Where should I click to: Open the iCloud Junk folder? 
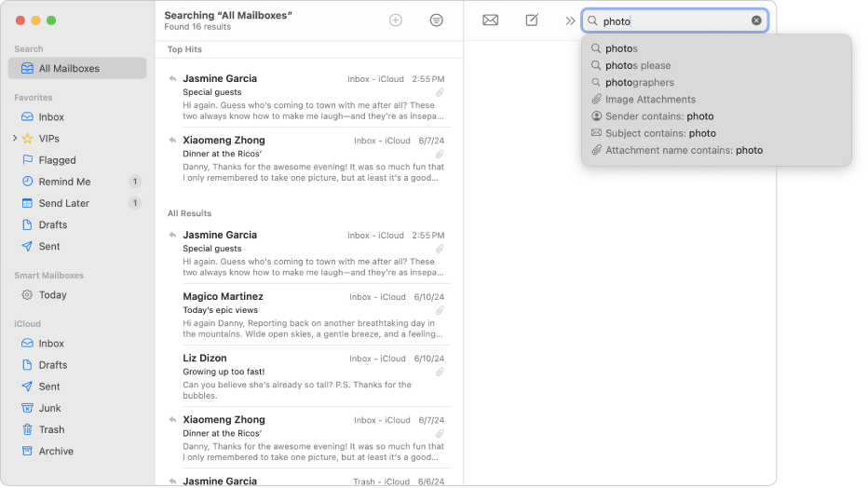(x=49, y=408)
